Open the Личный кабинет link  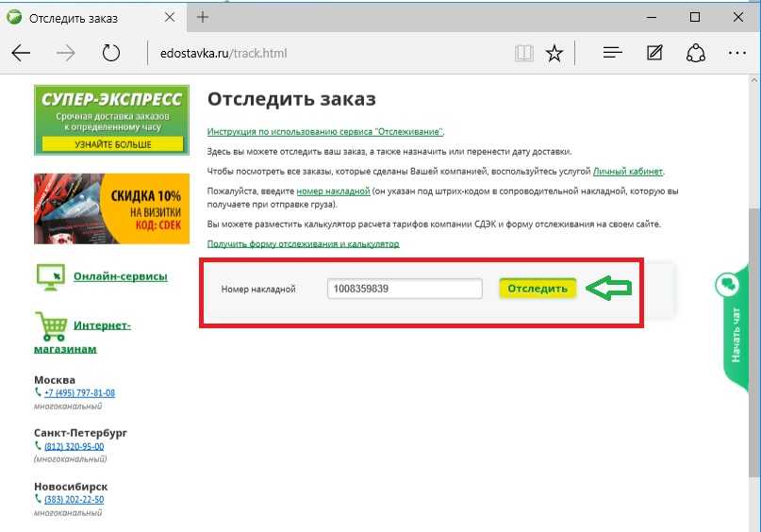tap(628, 172)
